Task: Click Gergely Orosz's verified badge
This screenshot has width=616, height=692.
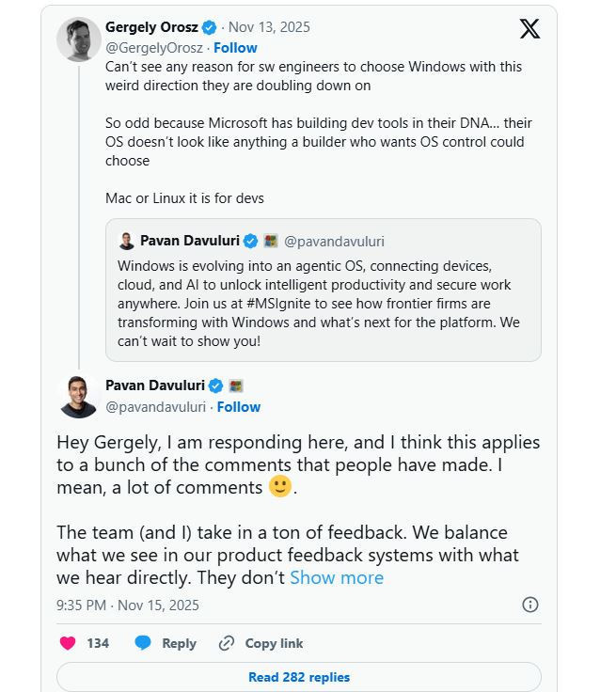Action: pyautogui.click(x=208, y=28)
